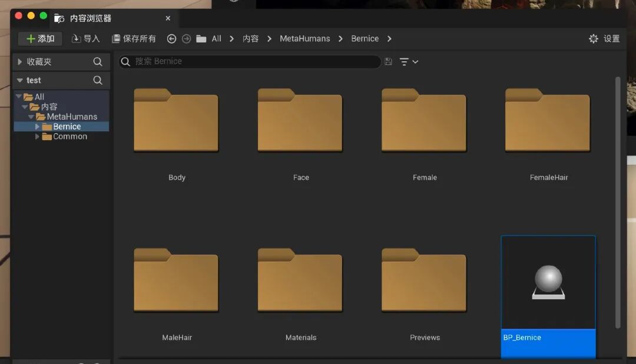Image resolution: width=636 pixels, height=364 pixels.
Task: Click the search icon in test panel
Action: pos(98,80)
